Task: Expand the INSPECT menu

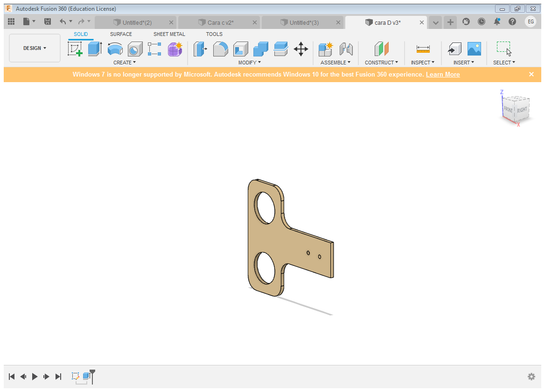Action: click(x=423, y=63)
